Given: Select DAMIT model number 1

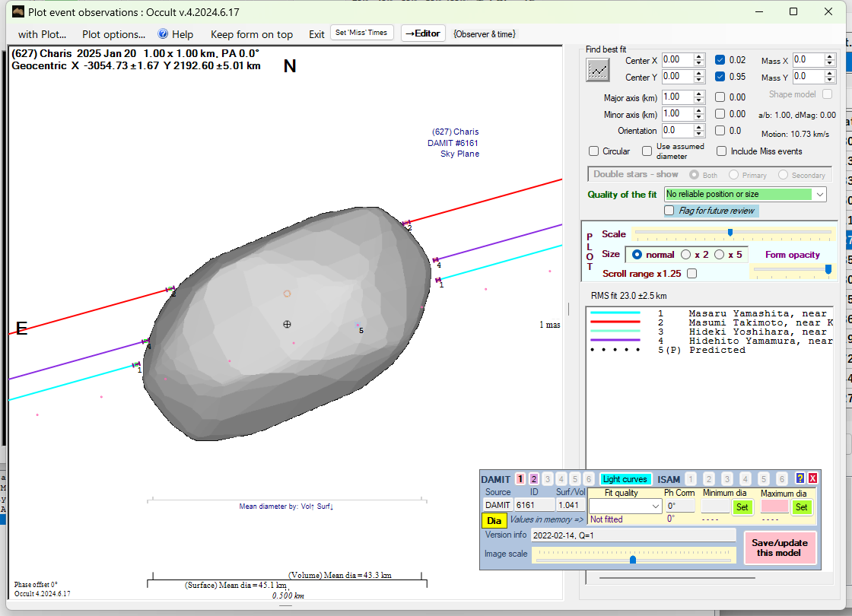Looking at the screenshot, I should [520, 479].
